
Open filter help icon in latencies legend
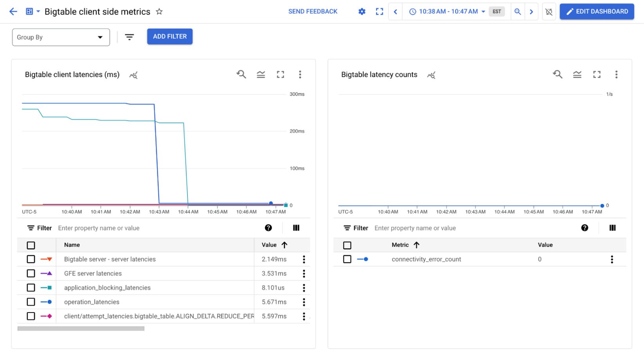268,228
